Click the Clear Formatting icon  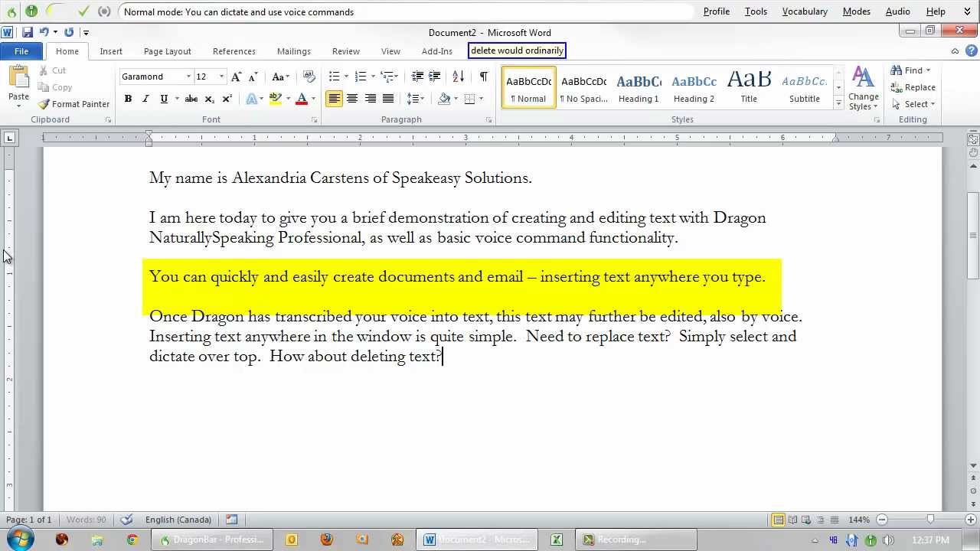coord(309,77)
